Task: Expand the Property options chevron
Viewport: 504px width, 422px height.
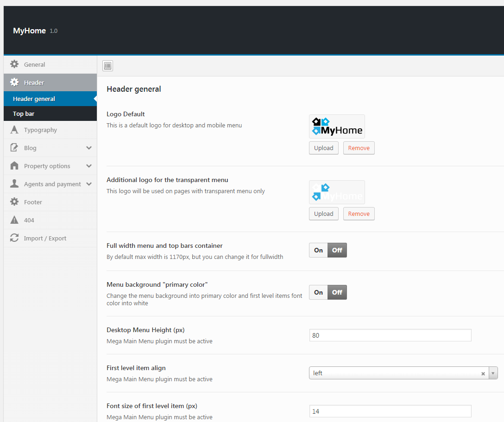Action: coord(89,166)
